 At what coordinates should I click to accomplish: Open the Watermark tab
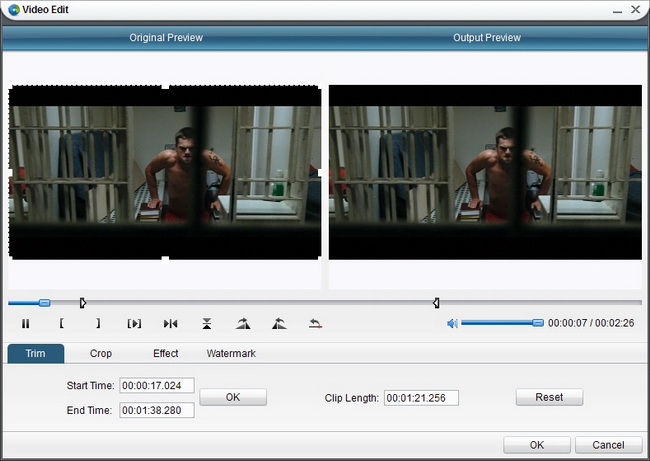click(x=231, y=354)
